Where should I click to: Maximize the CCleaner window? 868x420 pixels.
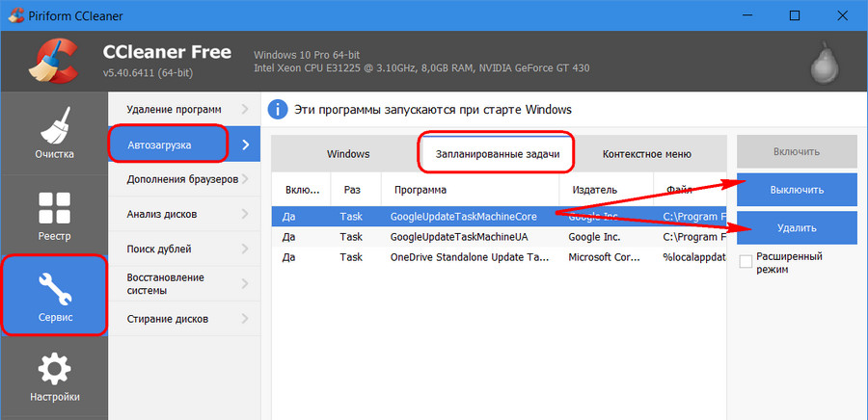795,16
